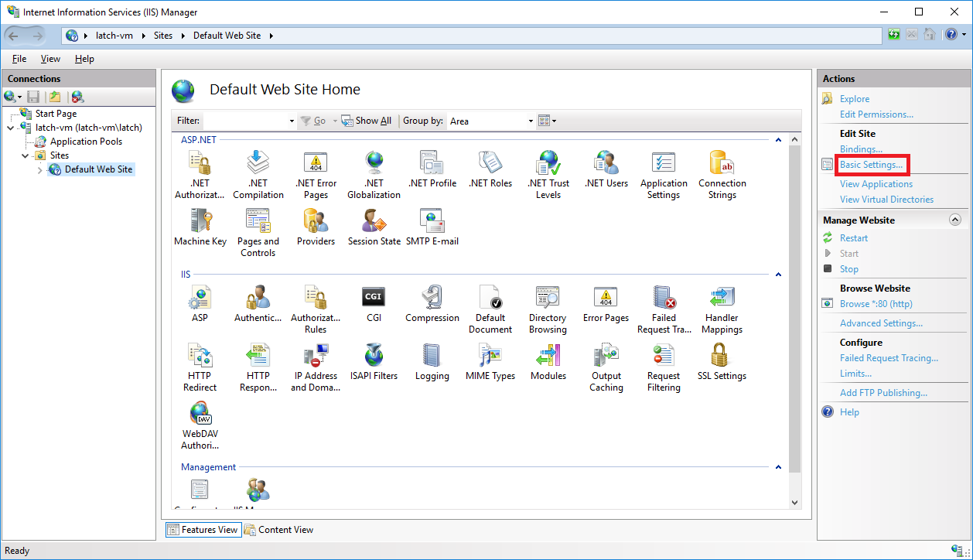Open the Compression feature
973x560 pixels.
click(432, 304)
